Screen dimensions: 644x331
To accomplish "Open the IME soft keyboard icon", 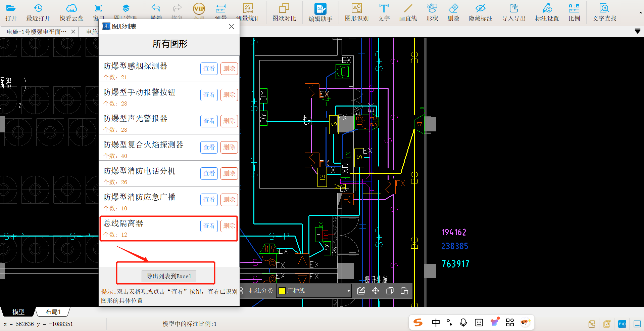I will tap(479, 323).
